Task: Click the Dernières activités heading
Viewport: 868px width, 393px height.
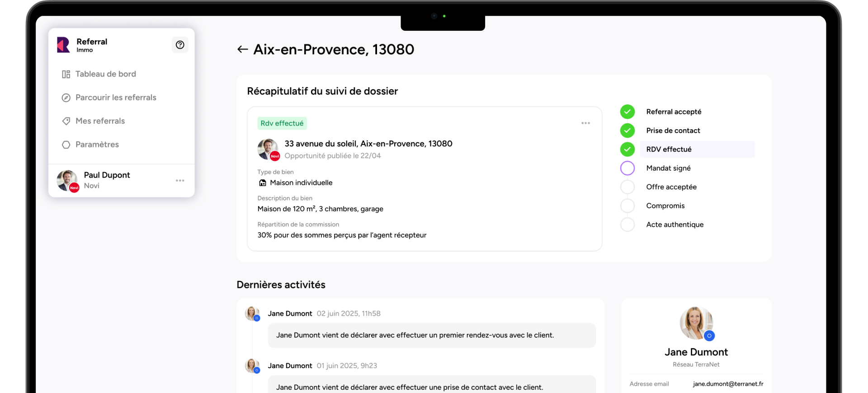Action: click(x=281, y=285)
